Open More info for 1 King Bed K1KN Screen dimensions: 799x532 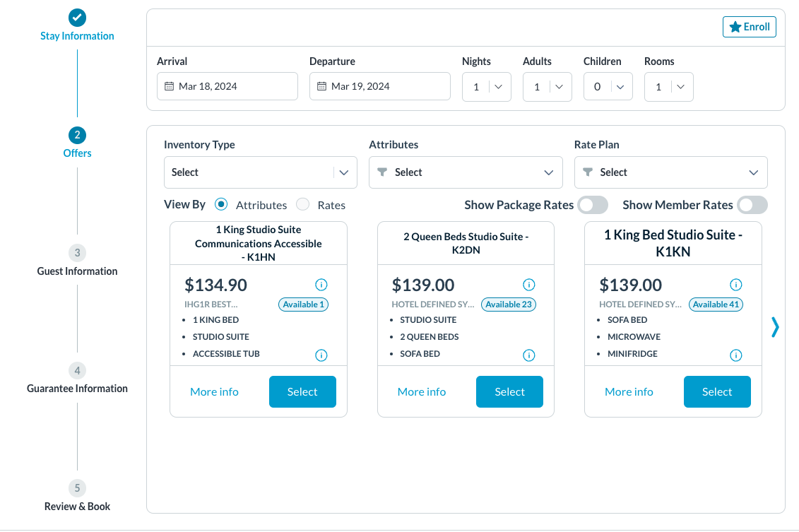click(629, 391)
